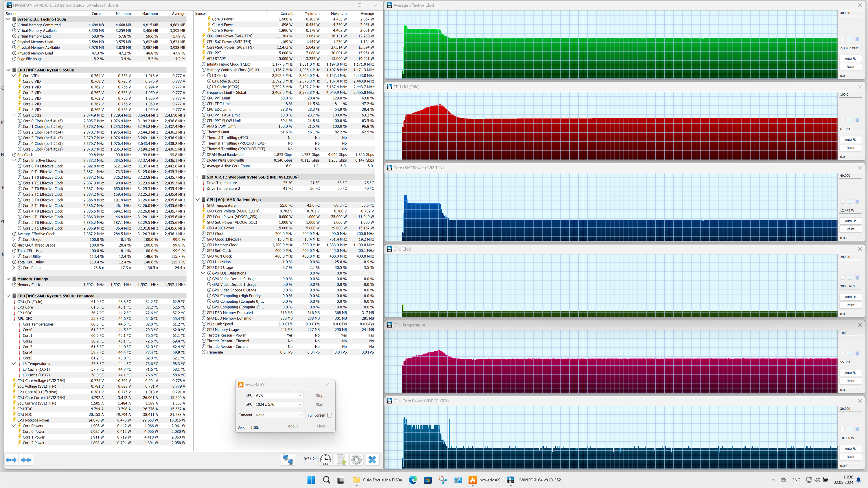This screenshot has height=488, width=868.
Task: Click the collapse columns arrows icon
Action: tap(26, 460)
